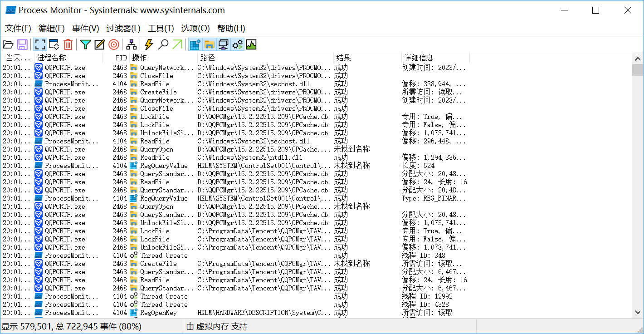Click the scroll up arrow of the vertical scrollbar
Viewport: 644px width, 334px height.
coord(638,58)
